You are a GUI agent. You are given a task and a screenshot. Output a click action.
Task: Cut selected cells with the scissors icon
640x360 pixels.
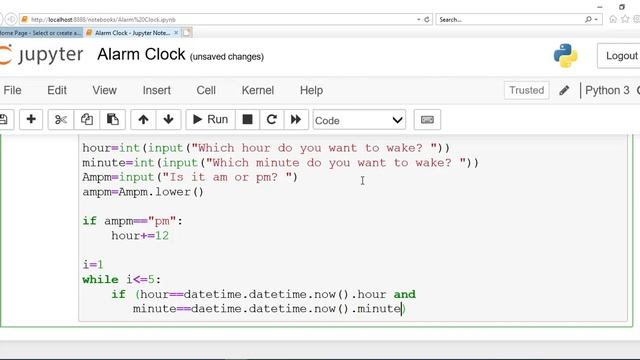(61, 120)
